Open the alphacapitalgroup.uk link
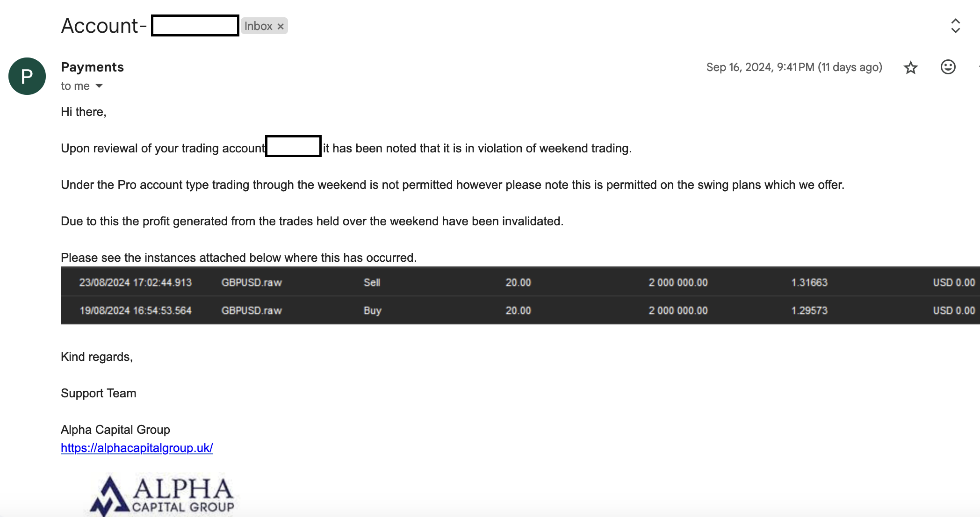 (x=137, y=448)
